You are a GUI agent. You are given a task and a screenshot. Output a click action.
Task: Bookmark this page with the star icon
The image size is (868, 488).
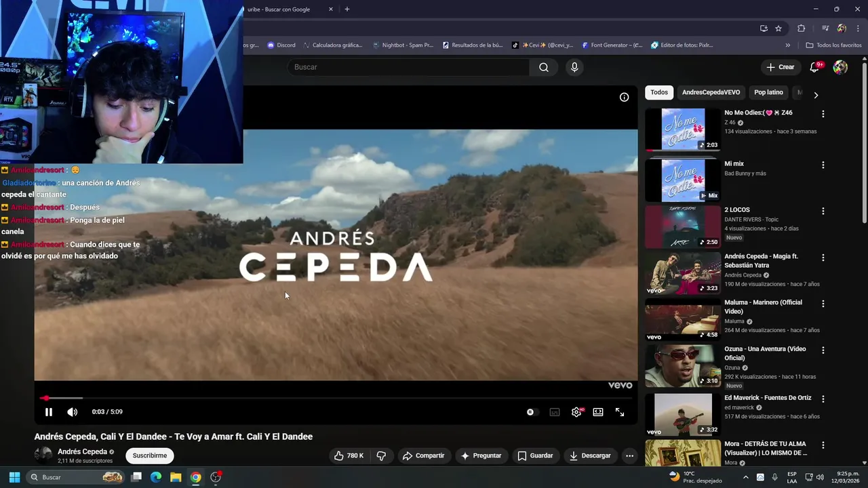[778, 28]
